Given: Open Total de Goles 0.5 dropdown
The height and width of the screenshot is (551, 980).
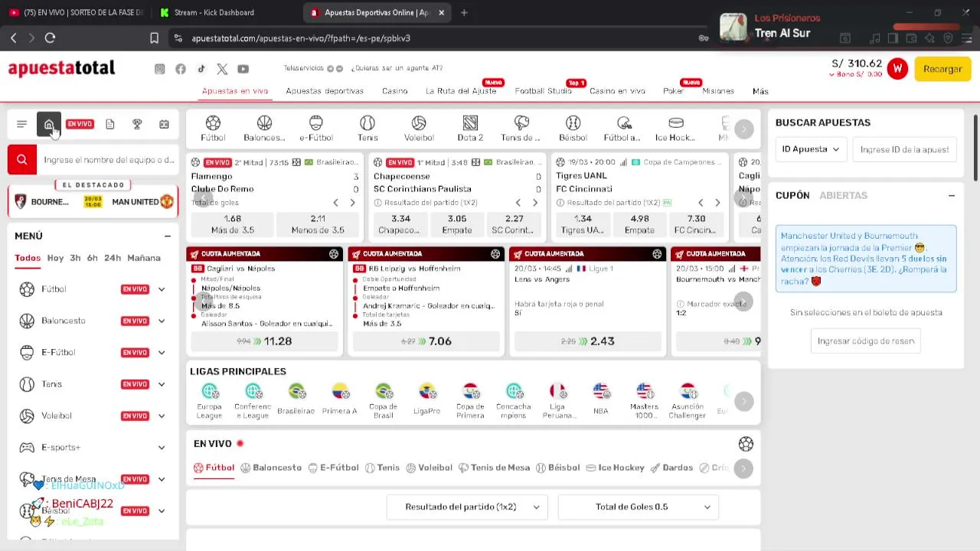Looking at the screenshot, I should [639, 507].
